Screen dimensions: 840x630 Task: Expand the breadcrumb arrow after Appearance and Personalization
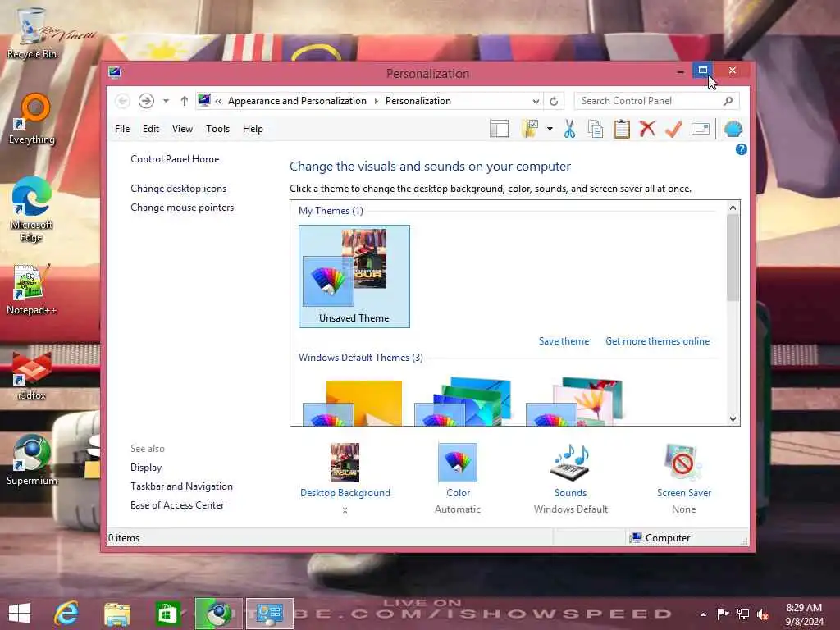376,101
